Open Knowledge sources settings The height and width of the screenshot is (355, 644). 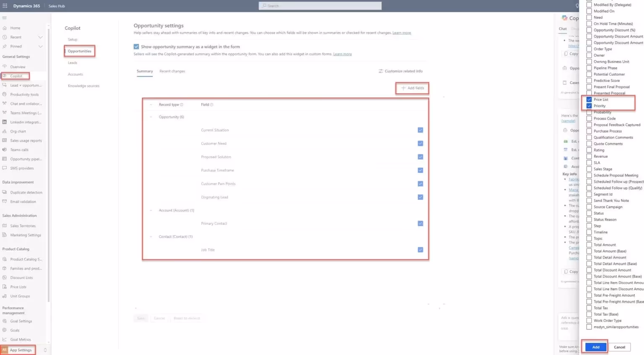[84, 86]
